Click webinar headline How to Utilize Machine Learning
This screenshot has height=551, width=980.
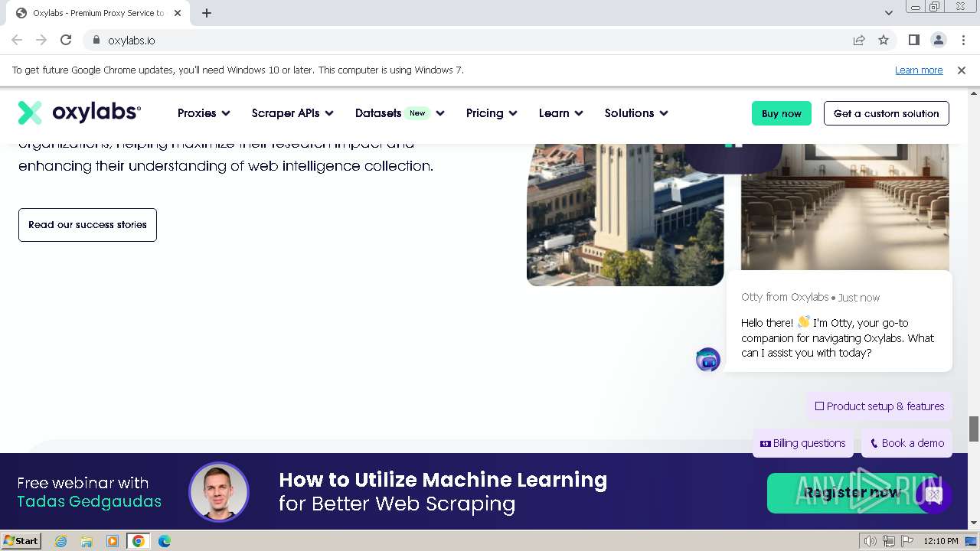pyautogui.click(x=443, y=480)
